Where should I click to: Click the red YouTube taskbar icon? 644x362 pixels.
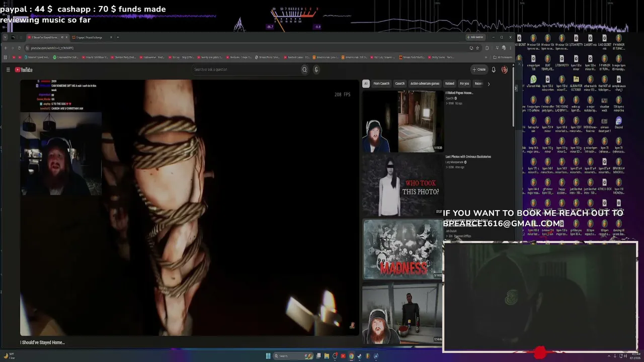343,356
